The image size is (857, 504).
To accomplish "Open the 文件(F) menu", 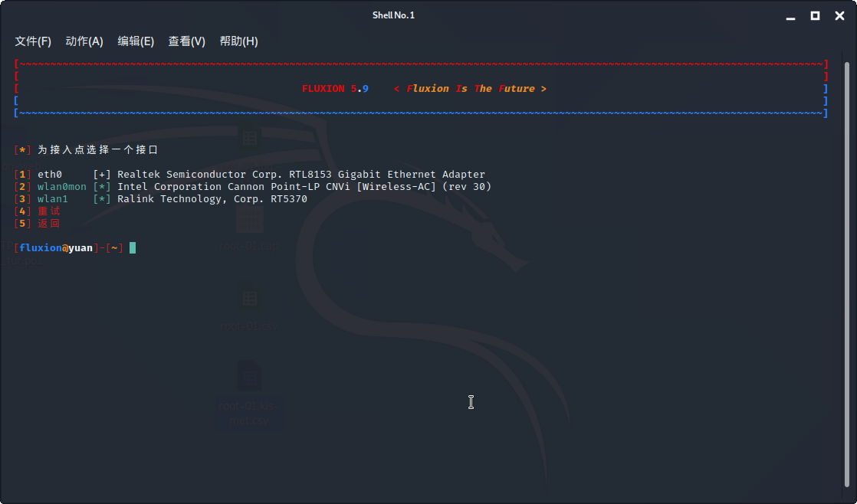I will point(33,41).
